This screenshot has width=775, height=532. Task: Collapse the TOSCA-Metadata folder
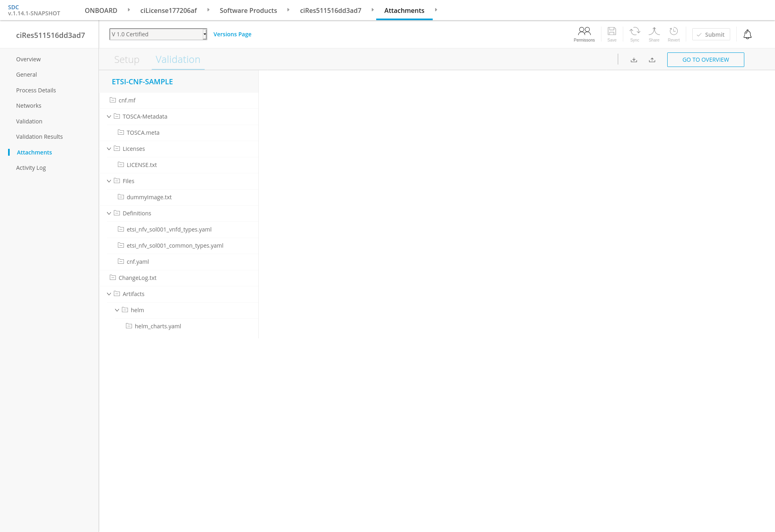point(109,117)
